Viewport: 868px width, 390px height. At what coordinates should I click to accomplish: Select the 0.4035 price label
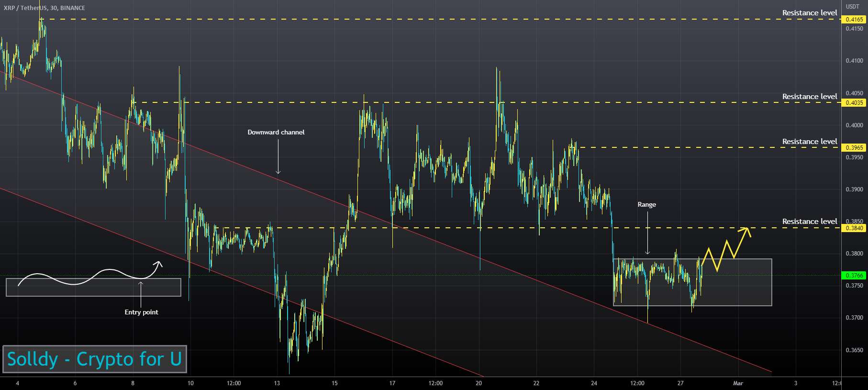[854, 102]
